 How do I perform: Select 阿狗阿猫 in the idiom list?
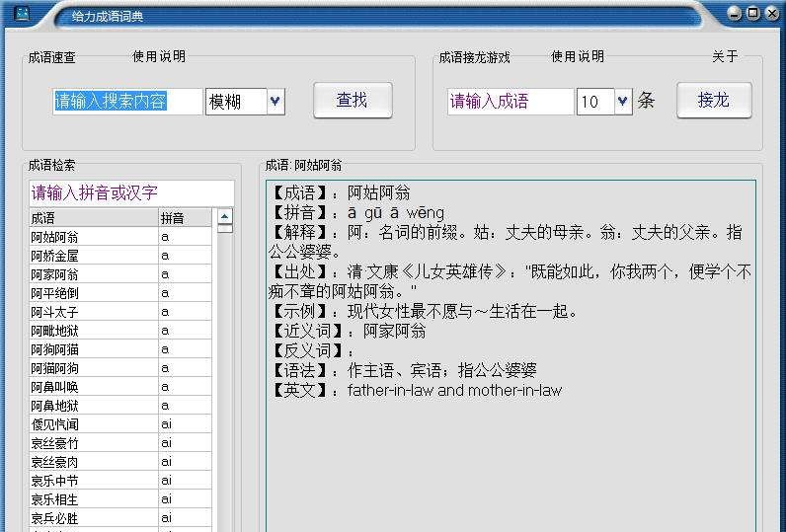(x=120, y=349)
